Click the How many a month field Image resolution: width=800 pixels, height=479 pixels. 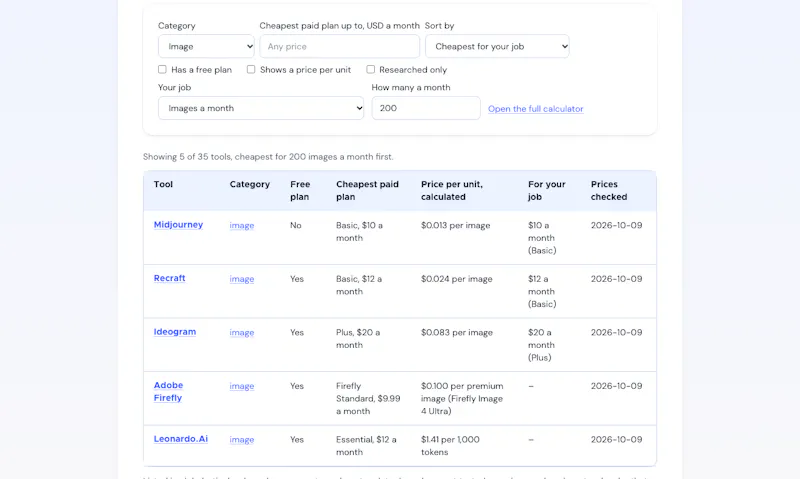(426, 108)
